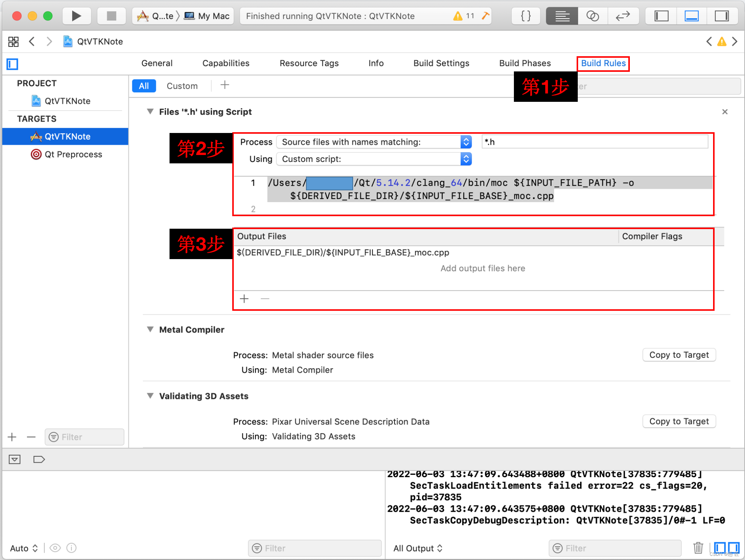Image resolution: width=745 pixels, height=560 pixels.
Task: Open the Capabilities tab
Action: coord(226,63)
